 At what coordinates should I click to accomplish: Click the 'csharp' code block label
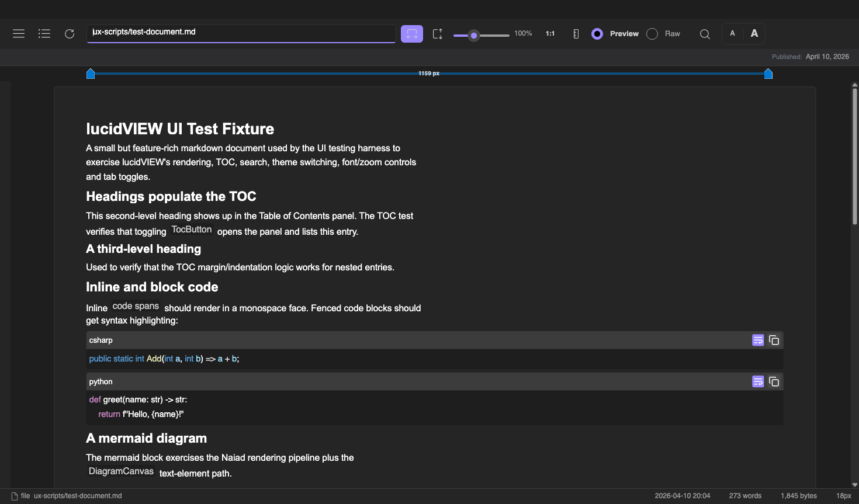(101, 340)
